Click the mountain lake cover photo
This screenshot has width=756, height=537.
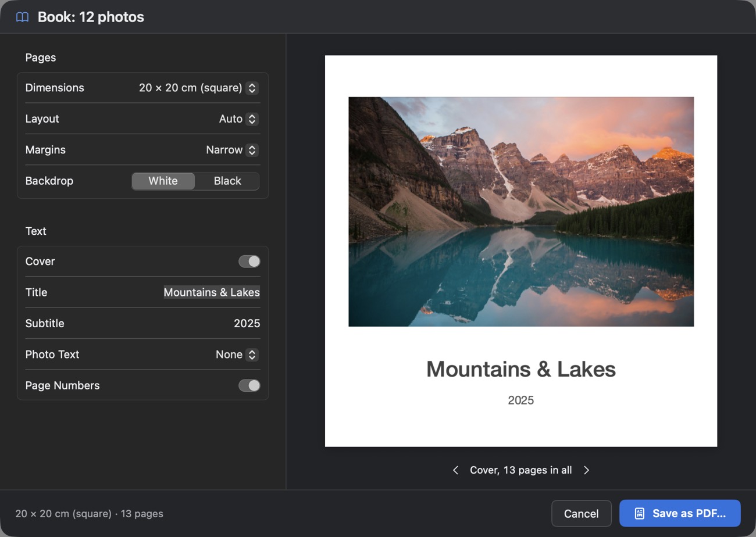click(521, 212)
